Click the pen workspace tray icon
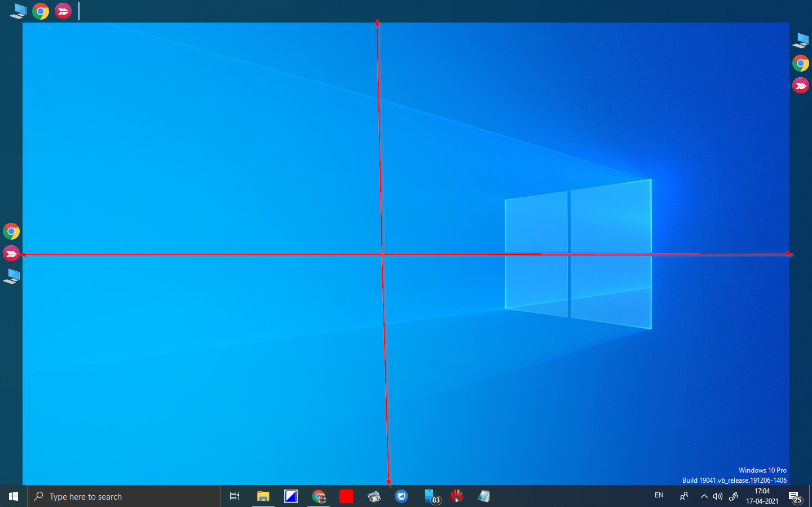The image size is (812, 507). [734, 496]
